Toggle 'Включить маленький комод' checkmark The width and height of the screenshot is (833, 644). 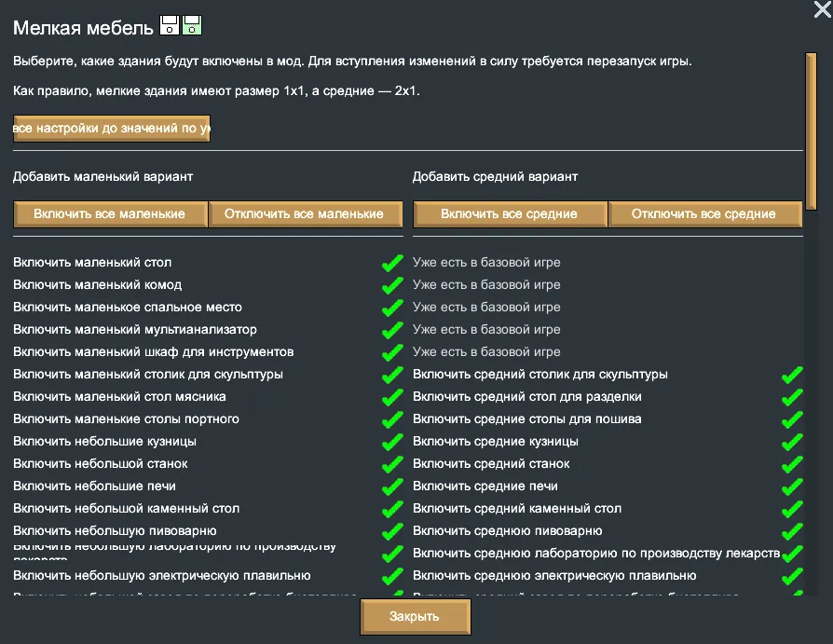392,285
